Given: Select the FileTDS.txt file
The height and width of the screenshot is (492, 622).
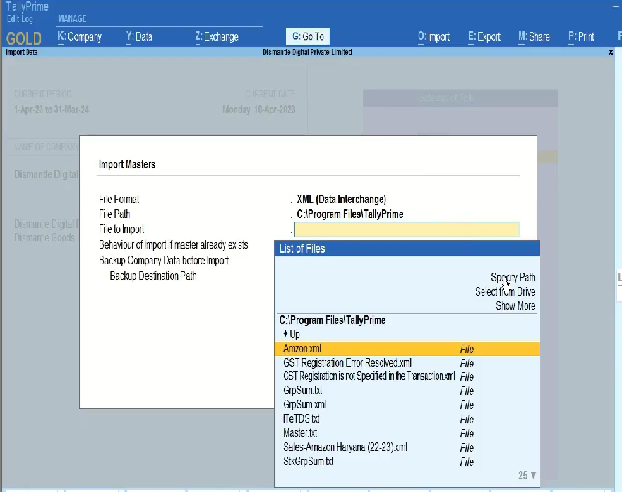Looking at the screenshot, I should tap(407, 419).
